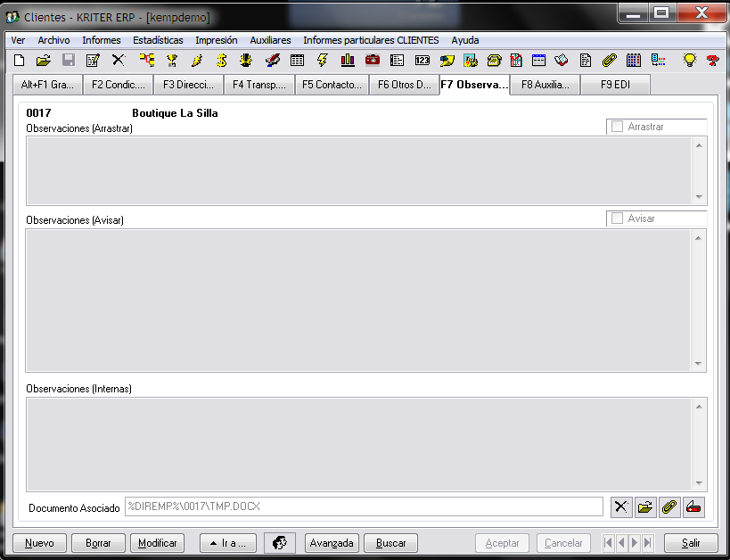Click the Borrar button
The image size is (730, 560).
(98, 543)
